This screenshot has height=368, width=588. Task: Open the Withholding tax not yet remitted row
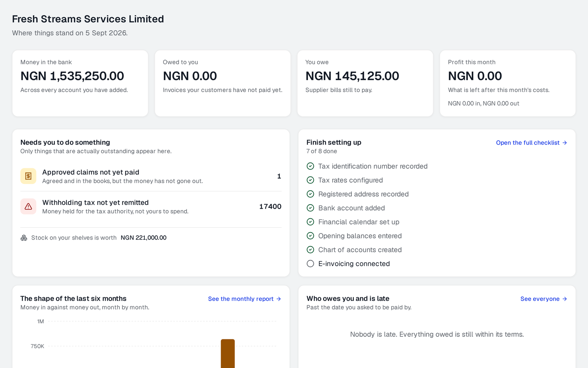[x=151, y=206]
